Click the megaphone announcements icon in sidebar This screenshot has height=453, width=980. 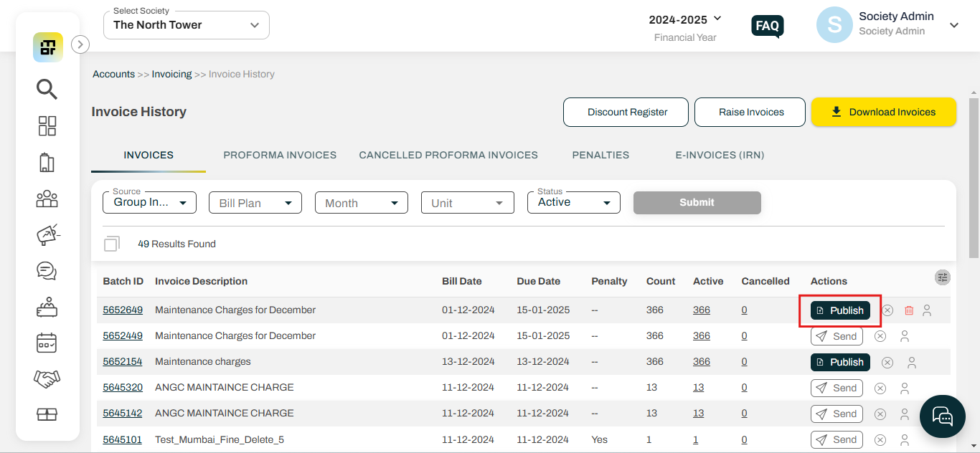click(x=47, y=234)
